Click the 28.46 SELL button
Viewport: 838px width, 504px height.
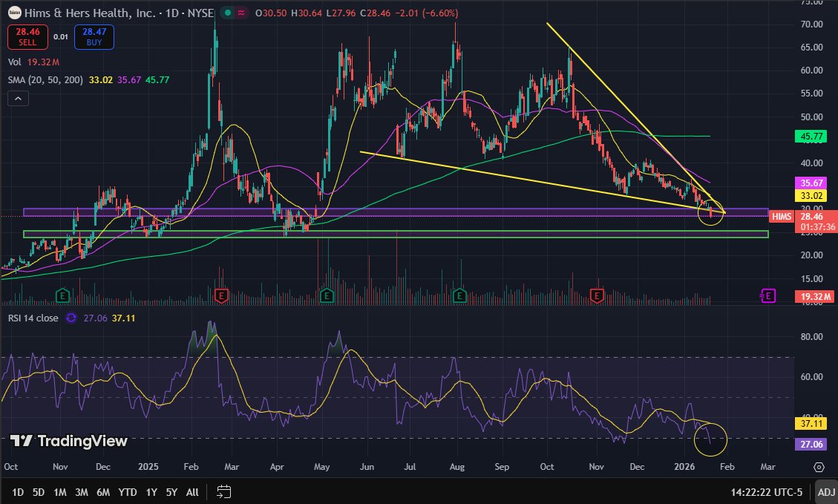[27, 37]
